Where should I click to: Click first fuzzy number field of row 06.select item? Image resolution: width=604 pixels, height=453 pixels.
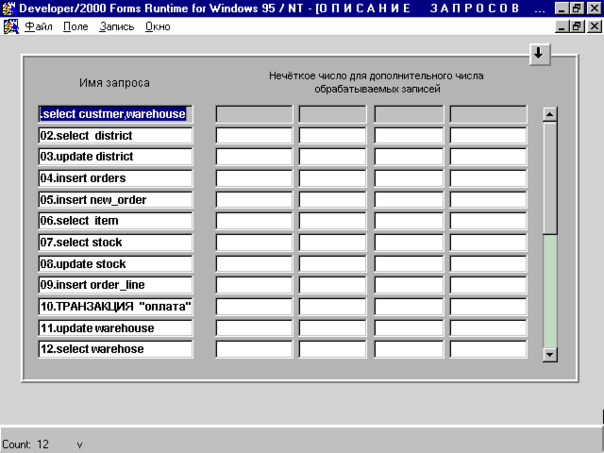[x=254, y=221]
